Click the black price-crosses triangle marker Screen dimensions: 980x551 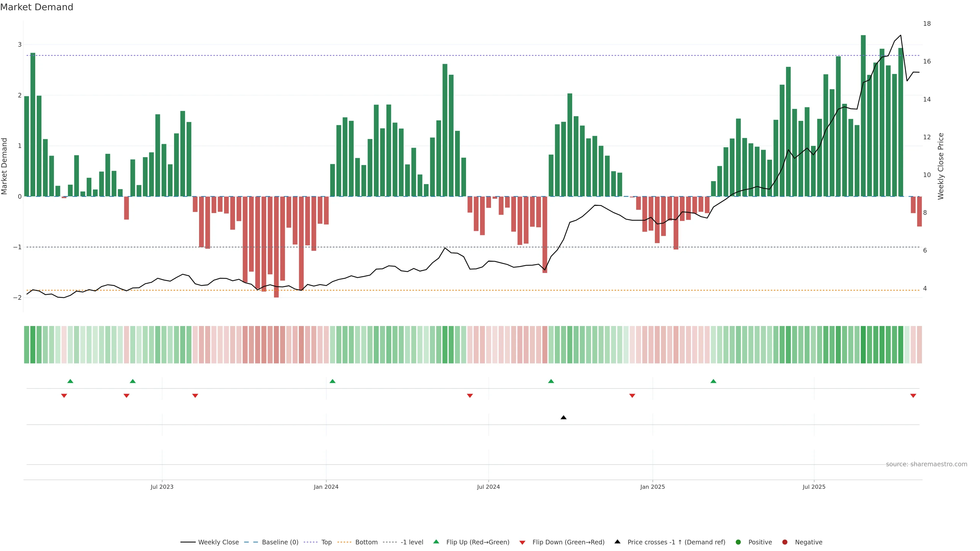tap(563, 418)
